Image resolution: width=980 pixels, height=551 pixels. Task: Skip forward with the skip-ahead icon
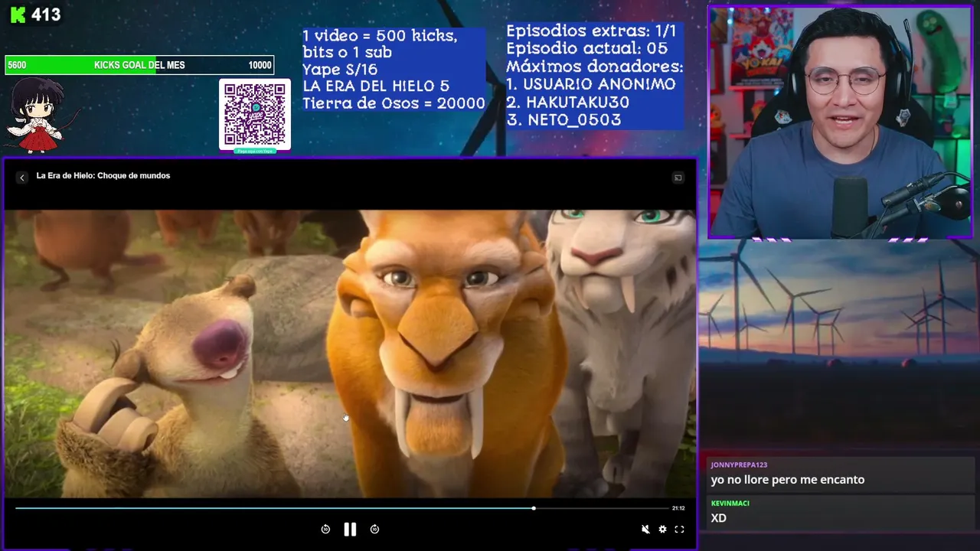[374, 529]
